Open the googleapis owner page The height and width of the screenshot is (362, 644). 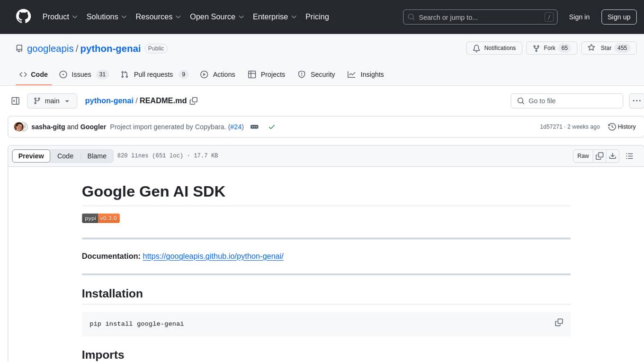pyautogui.click(x=50, y=48)
